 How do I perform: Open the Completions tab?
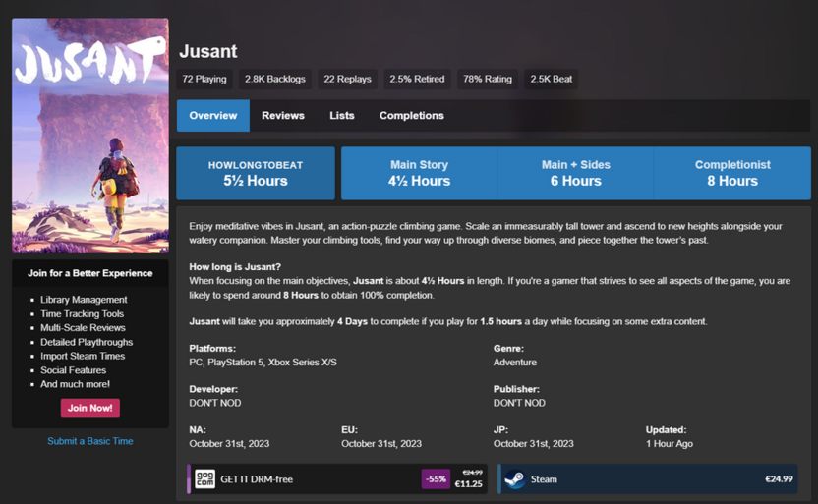tap(412, 116)
